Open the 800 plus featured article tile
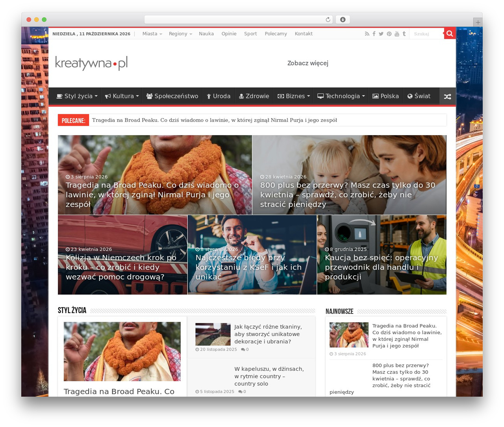 pos(349,175)
